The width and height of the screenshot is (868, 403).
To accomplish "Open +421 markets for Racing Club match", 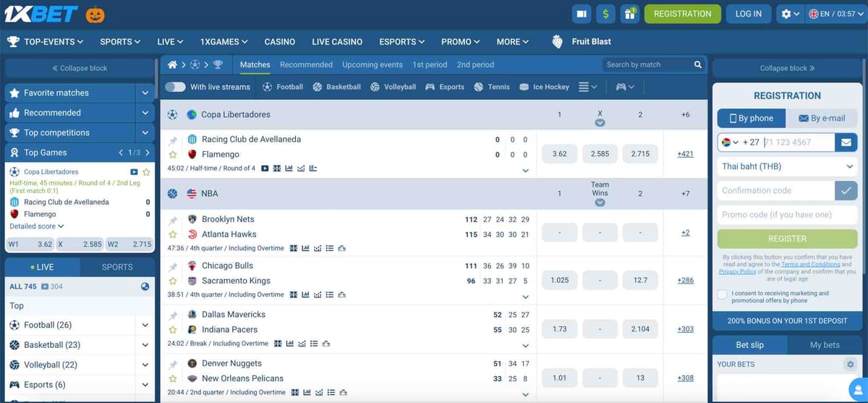I will pos(685,154).
